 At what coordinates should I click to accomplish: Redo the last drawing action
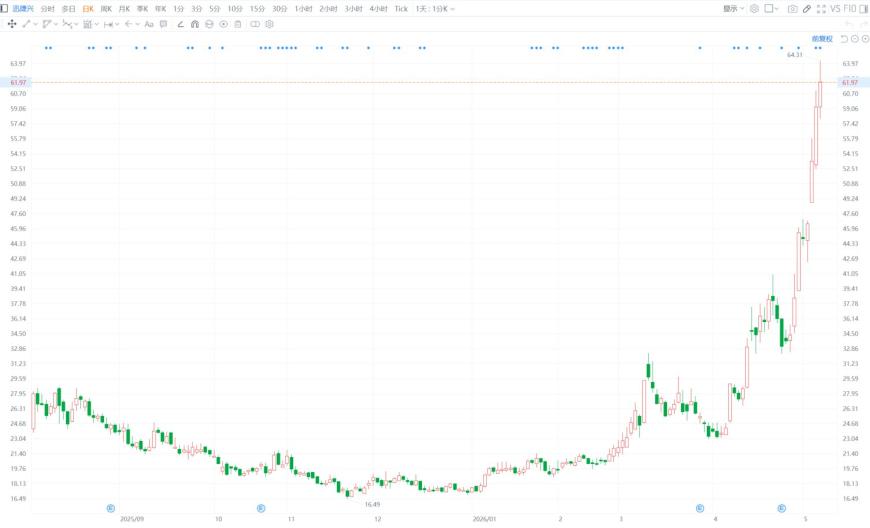[863, 24]
